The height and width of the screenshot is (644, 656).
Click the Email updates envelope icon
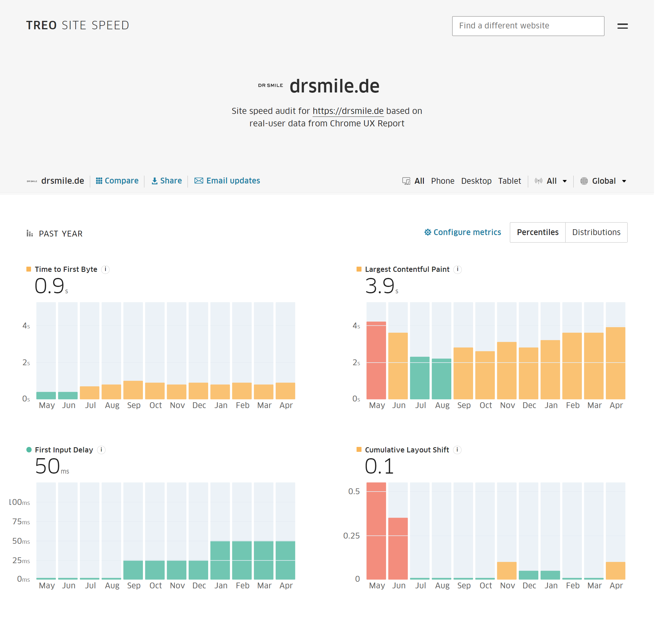pyautogui.click(x=199, y=181)
